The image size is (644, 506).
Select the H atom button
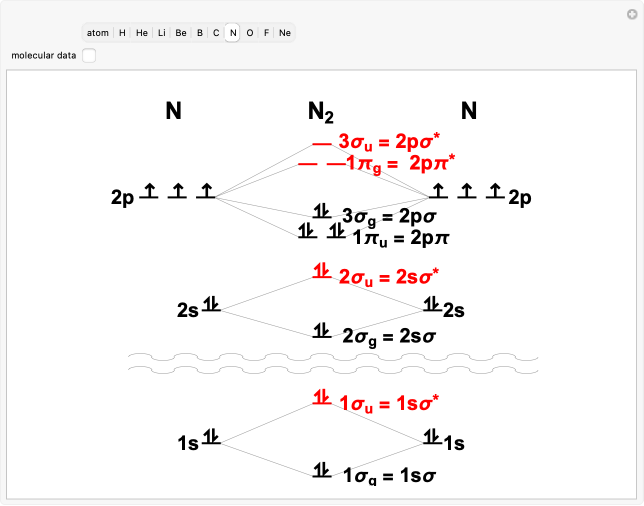tap(122, 33)
